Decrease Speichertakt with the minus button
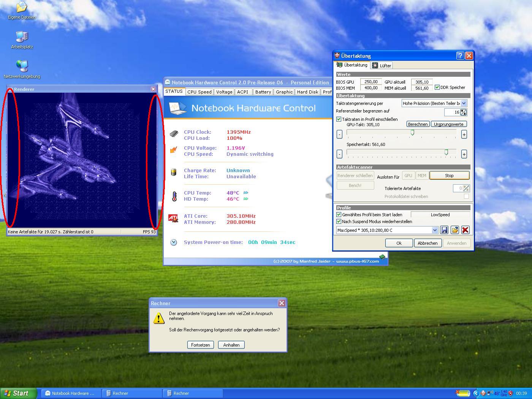Image resolution: width=532 pixels, height=399 pixels. tap(339, 154)
